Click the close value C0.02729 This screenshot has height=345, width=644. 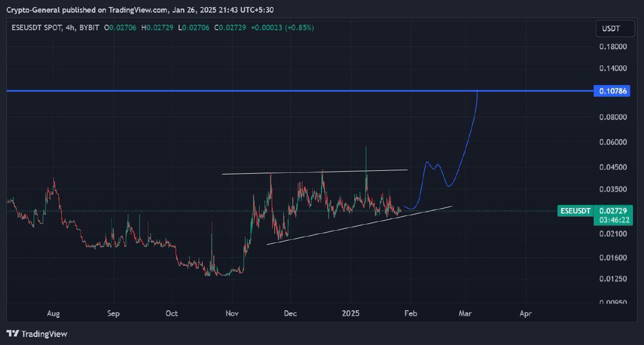pyautogui.click(x=231, y=27)
